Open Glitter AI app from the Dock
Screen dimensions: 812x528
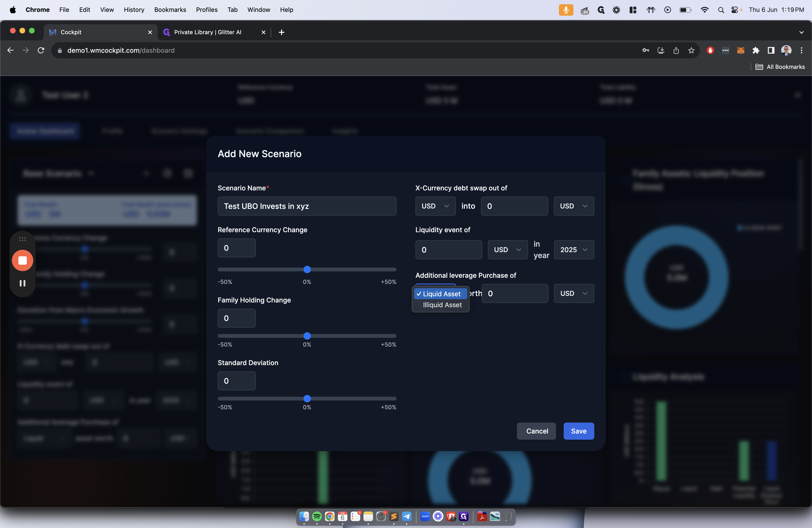point(464,516)
